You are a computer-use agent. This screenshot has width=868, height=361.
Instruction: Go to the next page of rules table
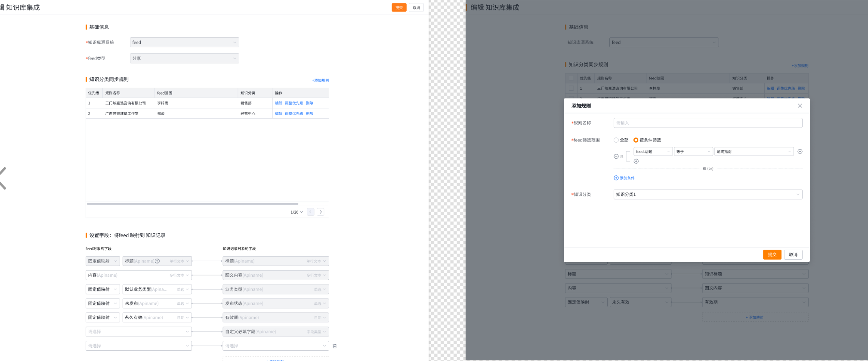point(321,212)
